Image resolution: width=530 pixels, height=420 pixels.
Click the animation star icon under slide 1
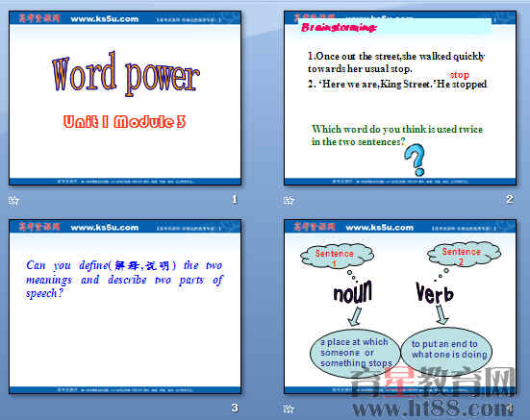tap(13, 201)
